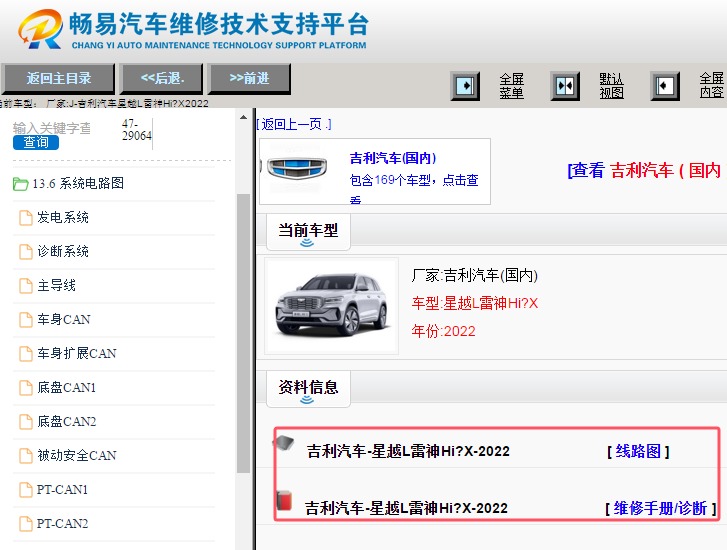Click the blue 查询 search button
The width and height of the screenshot is (727, 550).
click(x=36, y=142)
